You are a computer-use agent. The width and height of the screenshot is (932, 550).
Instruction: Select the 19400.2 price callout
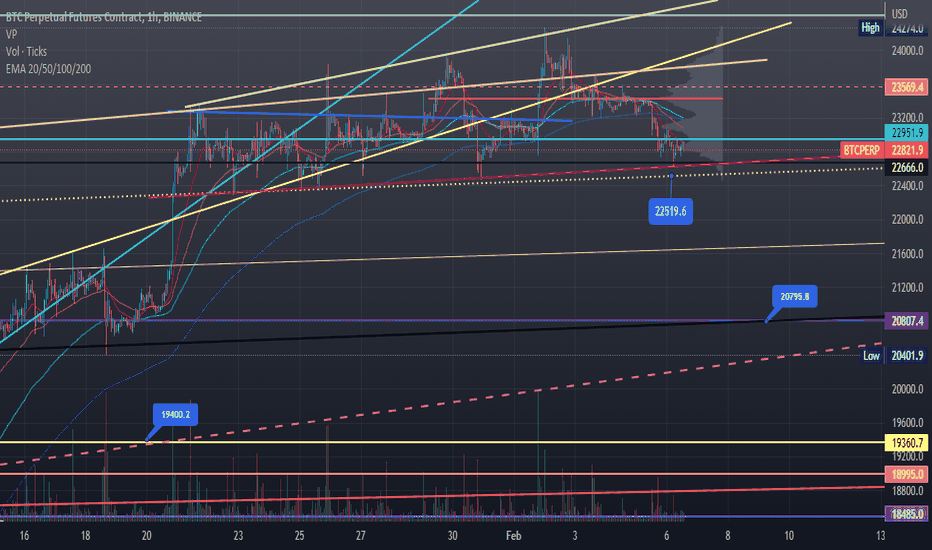point(175,414)
